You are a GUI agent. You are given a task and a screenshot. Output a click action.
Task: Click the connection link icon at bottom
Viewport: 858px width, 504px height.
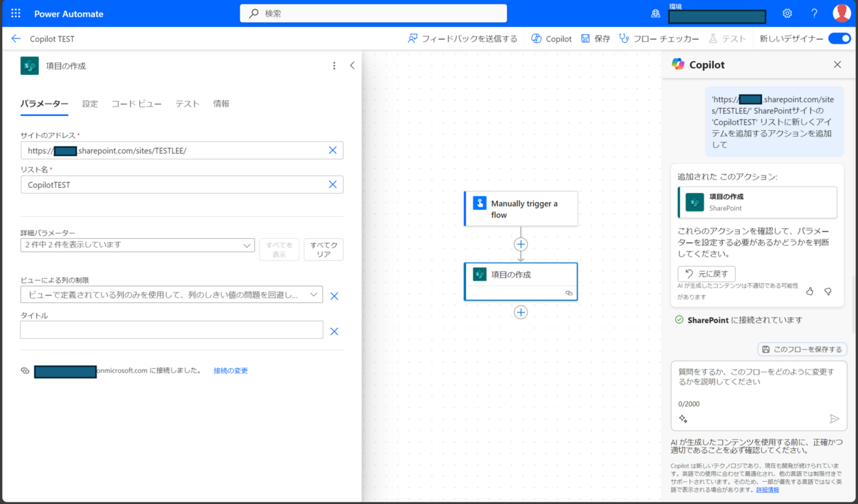point(25,371)
